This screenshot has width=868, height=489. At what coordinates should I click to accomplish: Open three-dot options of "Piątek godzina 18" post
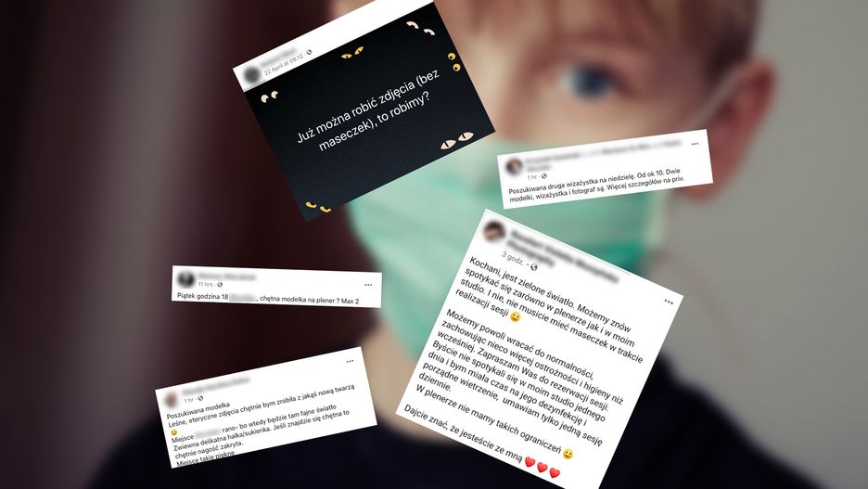pyautogui.click(x=368, y=285)
